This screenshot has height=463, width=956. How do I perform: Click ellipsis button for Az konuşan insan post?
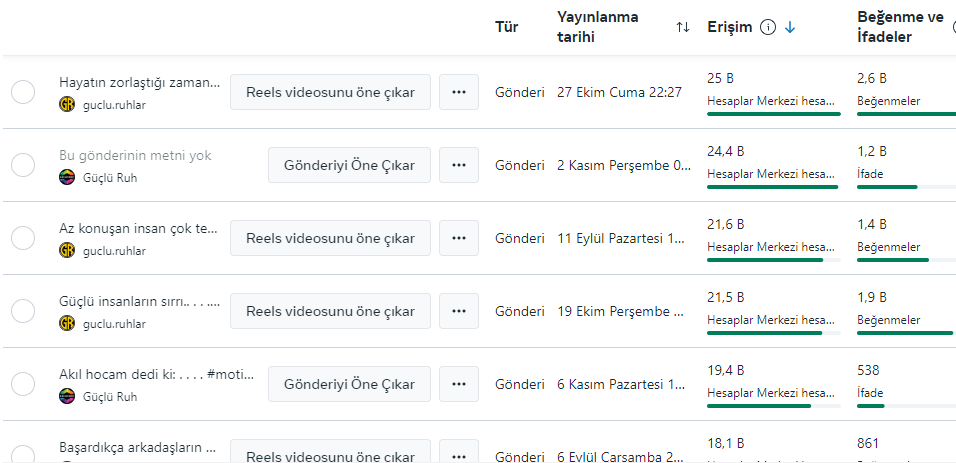coord(458,238)
